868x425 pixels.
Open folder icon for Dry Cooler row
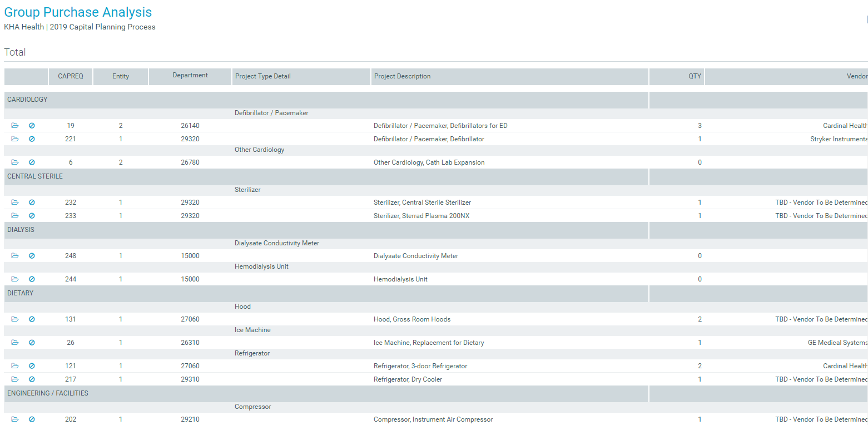(15, 379)
